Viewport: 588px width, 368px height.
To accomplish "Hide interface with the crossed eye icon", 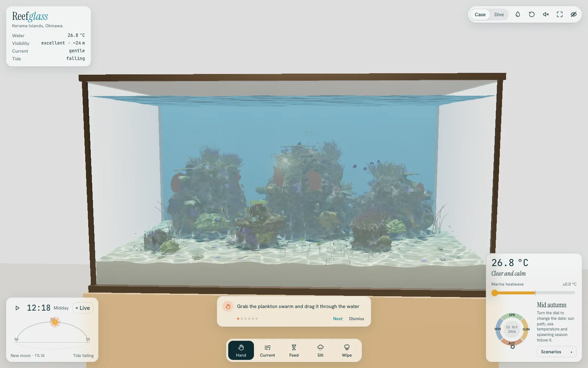I will 574,14.
